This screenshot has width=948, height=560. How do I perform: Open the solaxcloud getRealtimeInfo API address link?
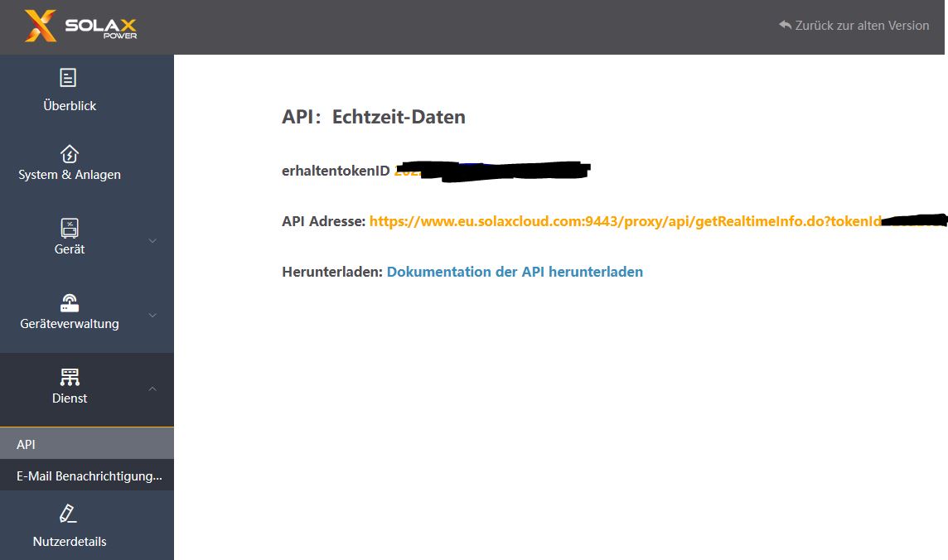[625, 222]
